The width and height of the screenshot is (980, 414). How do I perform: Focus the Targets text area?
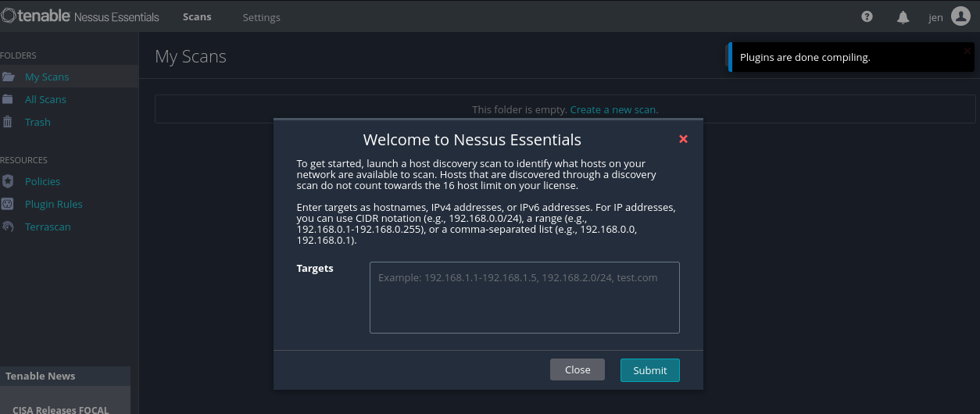pyautogui.click(x=524, y=298)
